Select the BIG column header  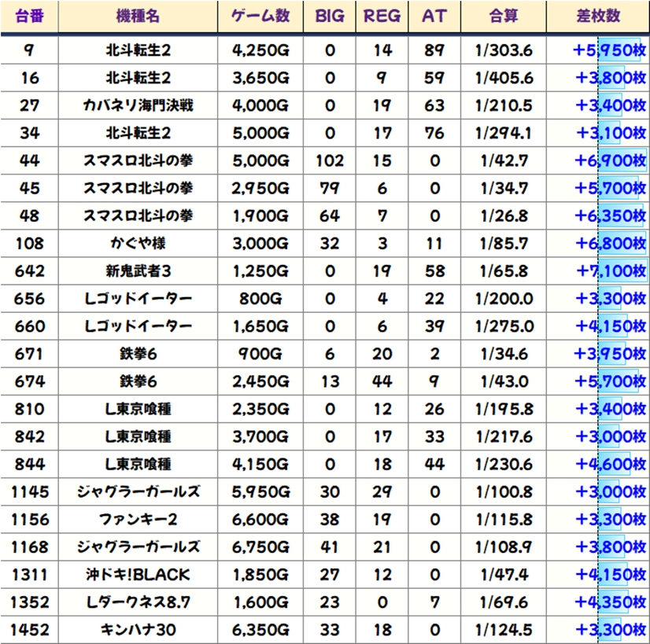(x=329, y=17)
